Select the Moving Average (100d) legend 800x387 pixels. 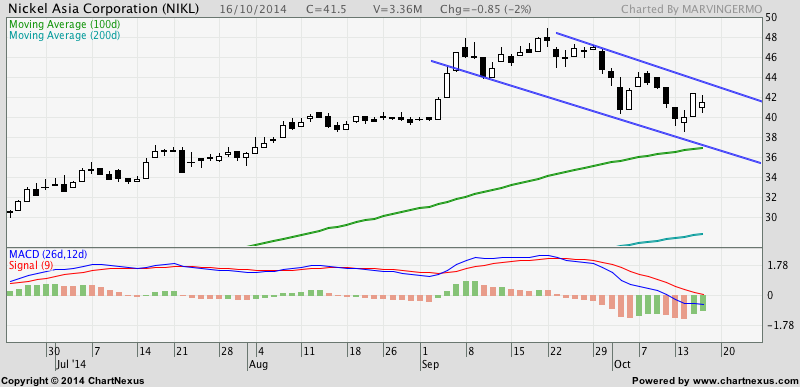click(64, 24)
